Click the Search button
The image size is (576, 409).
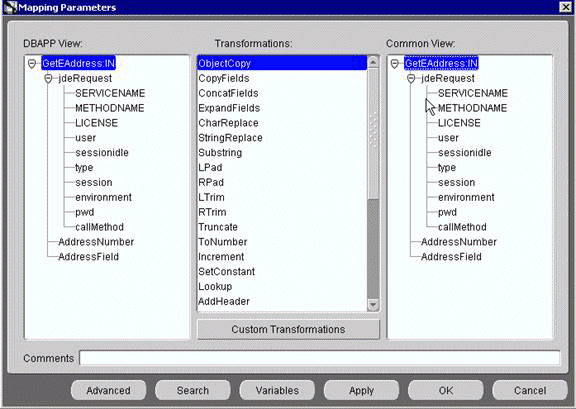tap(193, 390)
